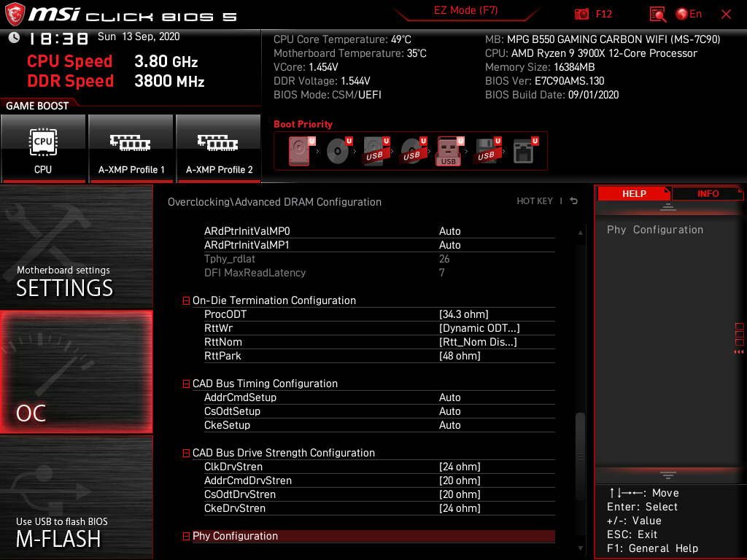The height and width of the screenshot is (560, 747).
Task: Switch to EZ Mode (F7)
Action: point(465,10)
